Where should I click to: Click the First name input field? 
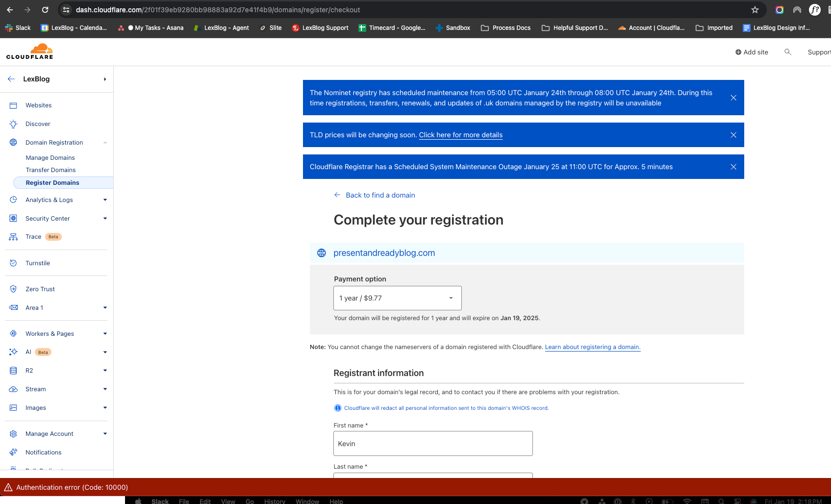click(x=433, y=443)
